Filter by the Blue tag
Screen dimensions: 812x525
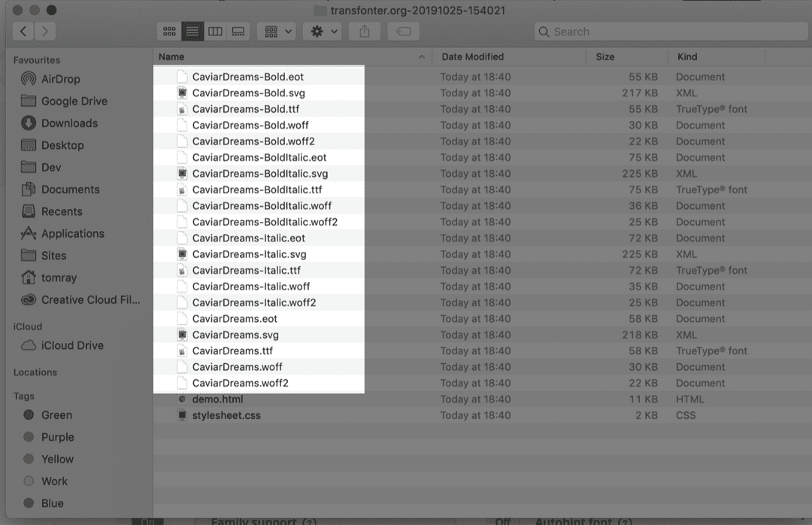(53, 503)
